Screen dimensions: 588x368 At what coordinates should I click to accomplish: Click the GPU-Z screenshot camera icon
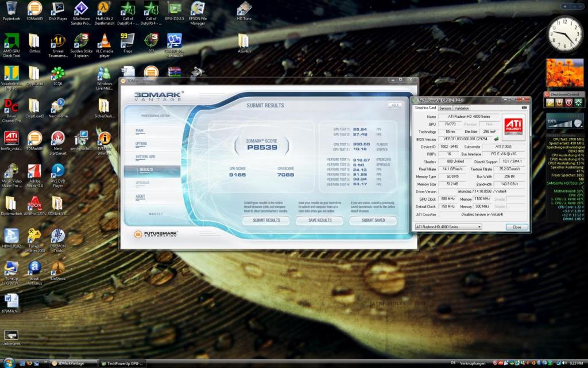click(x=524, y=108)
